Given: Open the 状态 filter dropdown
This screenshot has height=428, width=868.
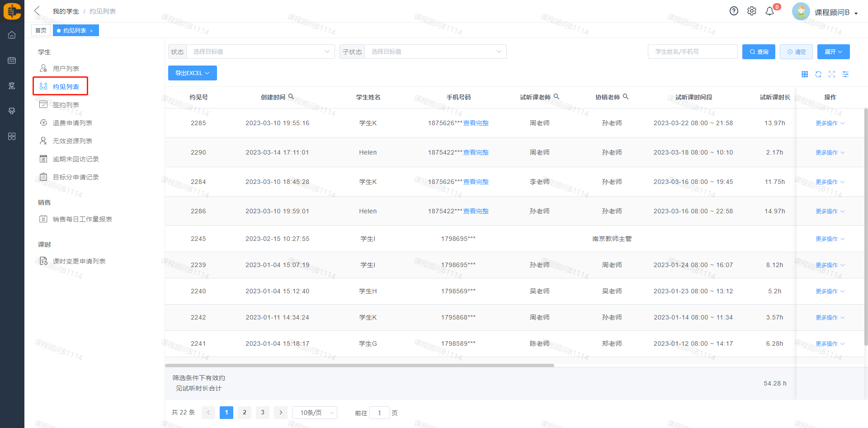Looking at the screenshot, I should point(260,52).
